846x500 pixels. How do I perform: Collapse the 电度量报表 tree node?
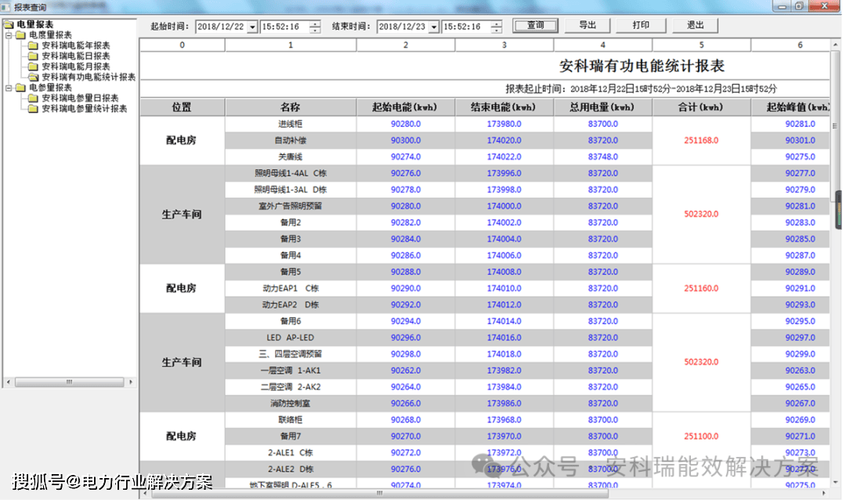point(9,35)
